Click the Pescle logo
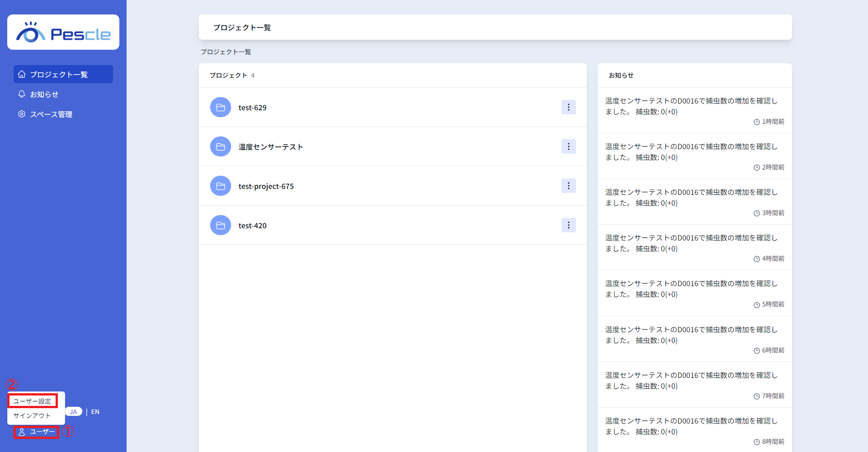The image size is (868, 452). [63, 33]
